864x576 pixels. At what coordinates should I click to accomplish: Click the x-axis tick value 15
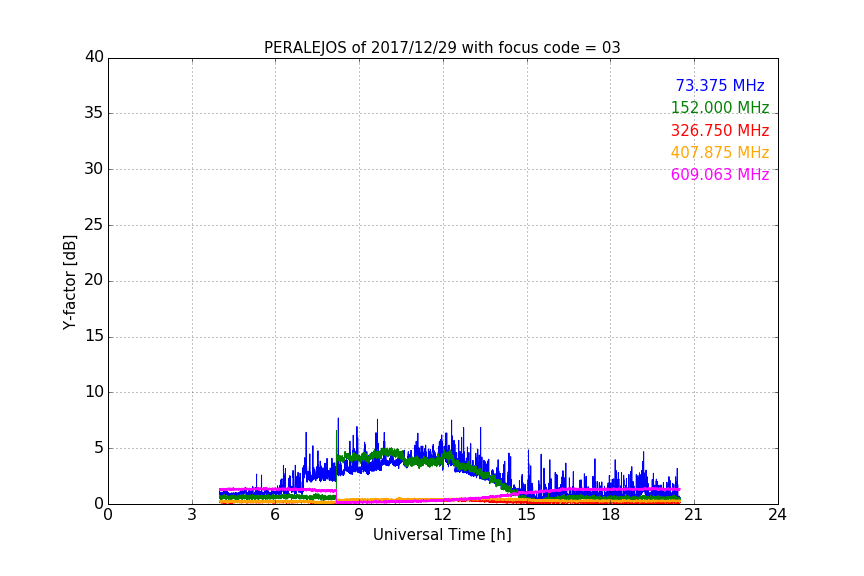coord(526,515)
